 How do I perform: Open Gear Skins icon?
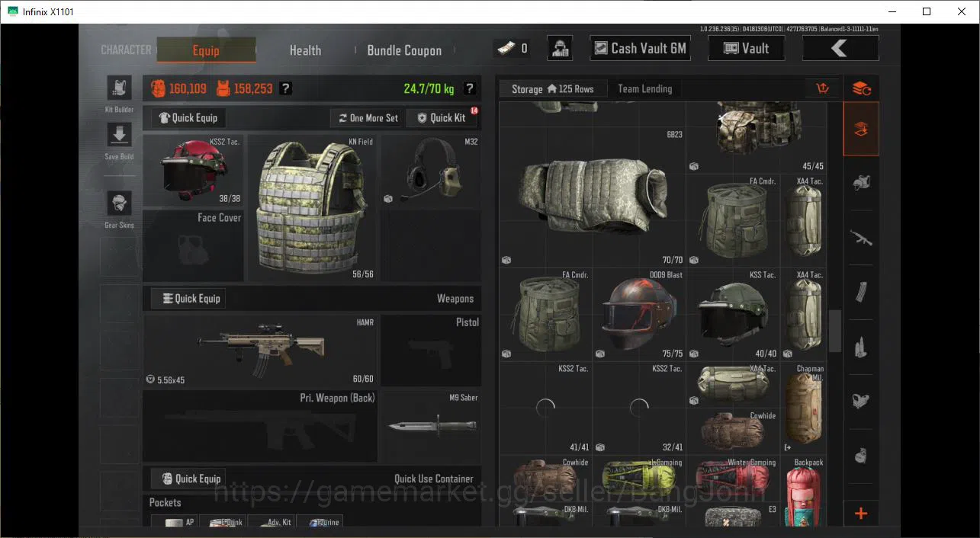119,203
